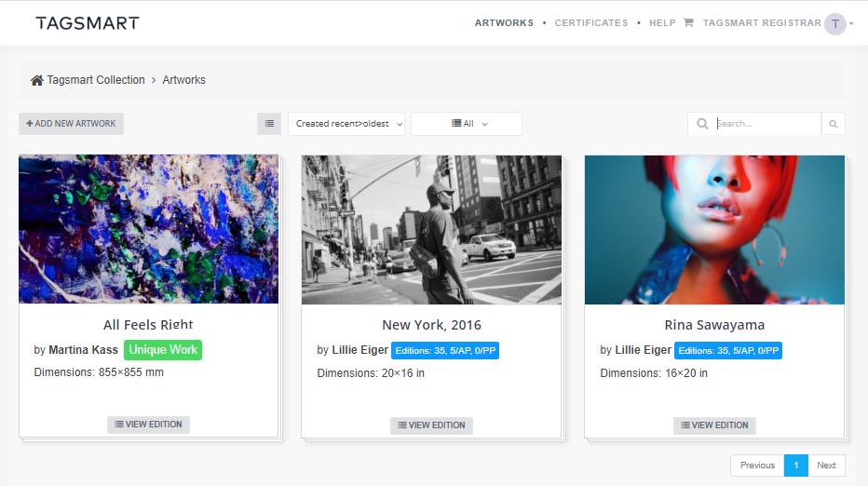Submit search with the magnifier button
The height and width of the screenshot is (486, 868).
[834, 124]
